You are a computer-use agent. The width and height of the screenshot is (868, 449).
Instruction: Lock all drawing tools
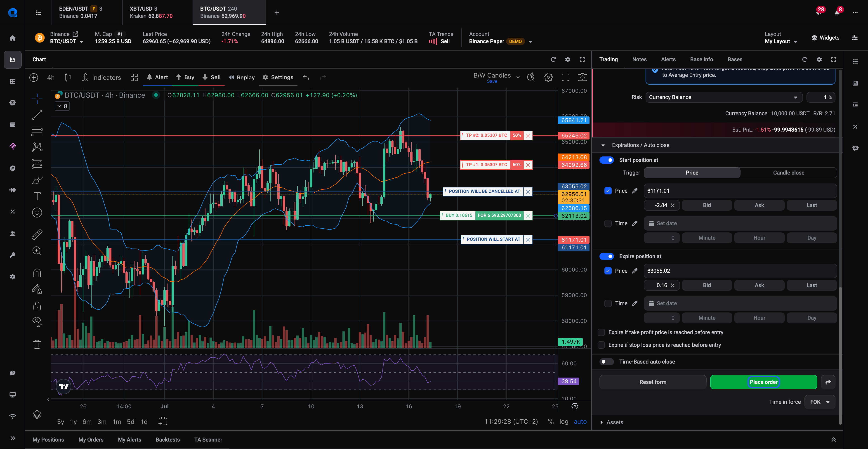(37, 306)
